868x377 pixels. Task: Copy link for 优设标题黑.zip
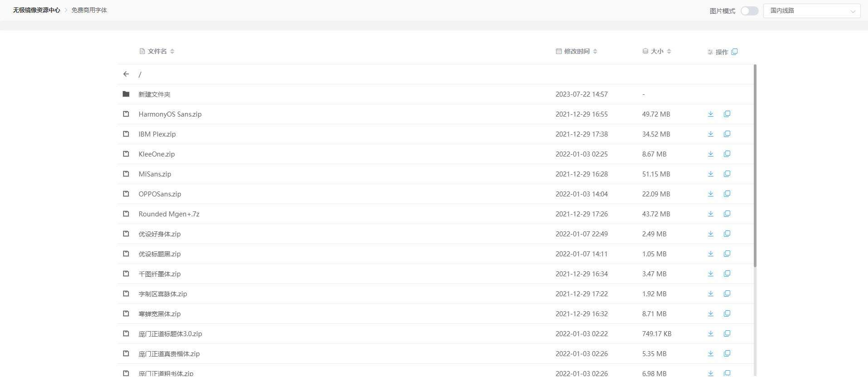click(727, 254)
